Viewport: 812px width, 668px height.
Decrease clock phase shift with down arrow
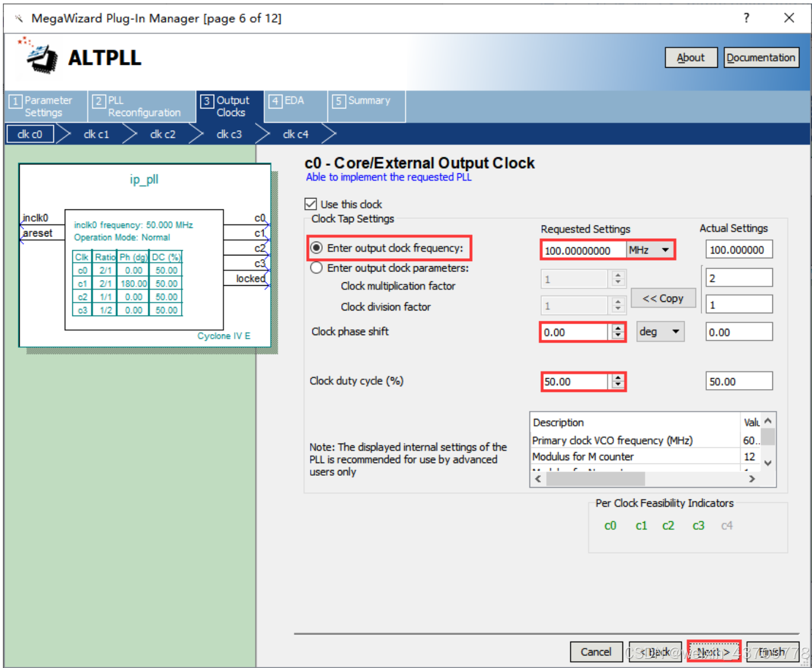tap(618, 336)
